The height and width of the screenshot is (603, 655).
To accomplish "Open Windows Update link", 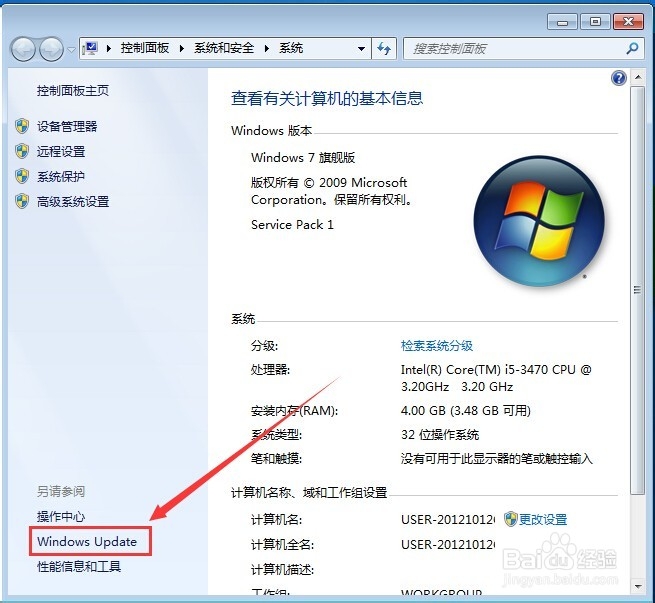I will point(87,542).
